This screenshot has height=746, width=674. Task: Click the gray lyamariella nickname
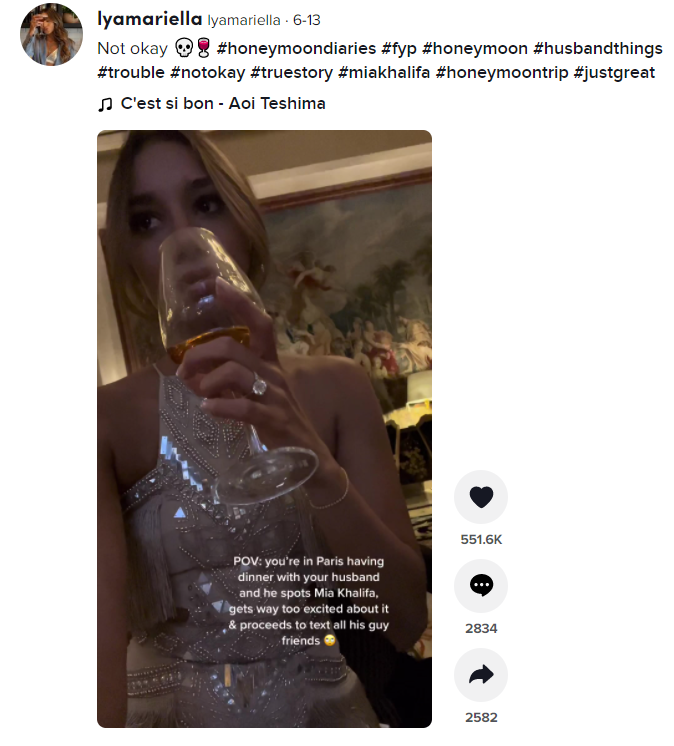[244, 20]
